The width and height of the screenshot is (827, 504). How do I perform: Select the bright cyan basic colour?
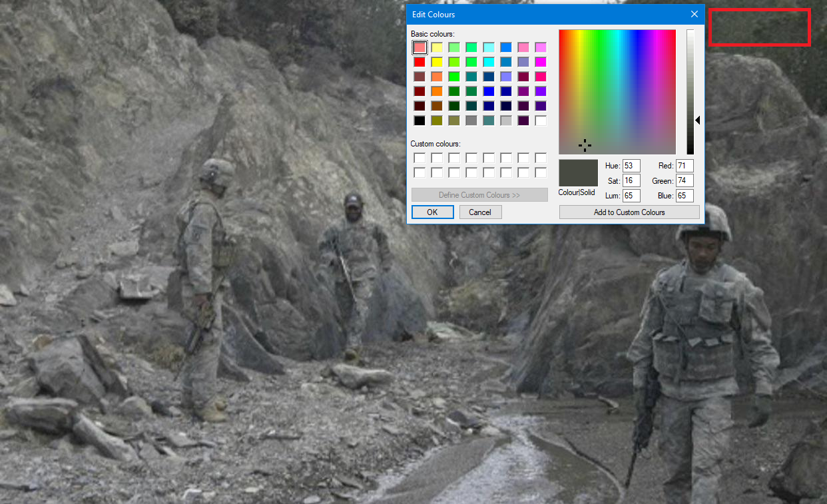point(489,62)
